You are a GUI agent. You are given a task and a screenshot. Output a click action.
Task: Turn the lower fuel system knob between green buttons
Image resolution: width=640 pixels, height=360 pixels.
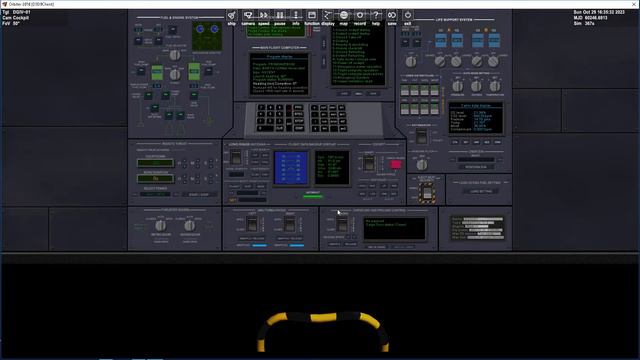point(175,75)
